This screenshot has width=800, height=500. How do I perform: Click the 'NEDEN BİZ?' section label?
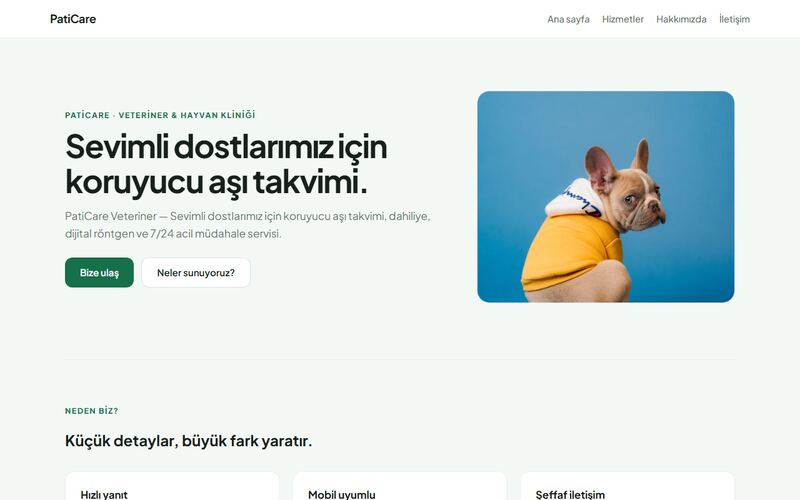pyautogui.click(x=91, y=411)
